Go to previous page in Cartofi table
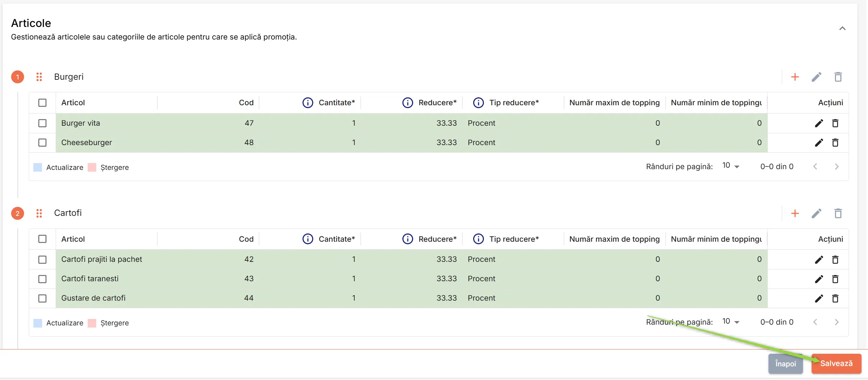 click(x=815, y=322)
